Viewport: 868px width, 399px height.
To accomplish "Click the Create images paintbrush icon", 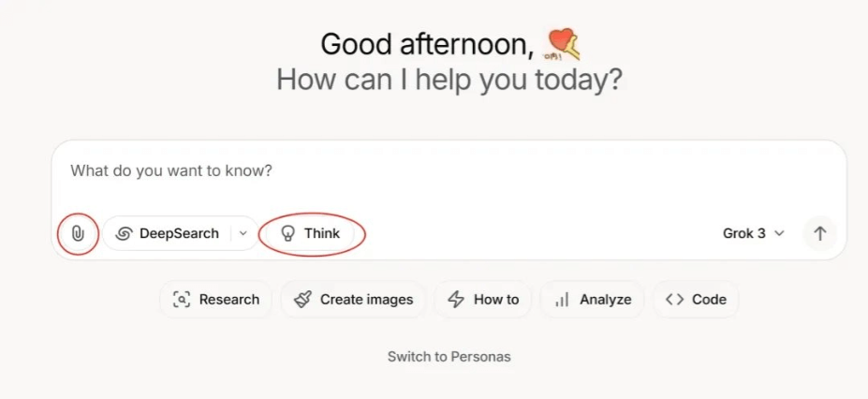I will pos(302,300).
